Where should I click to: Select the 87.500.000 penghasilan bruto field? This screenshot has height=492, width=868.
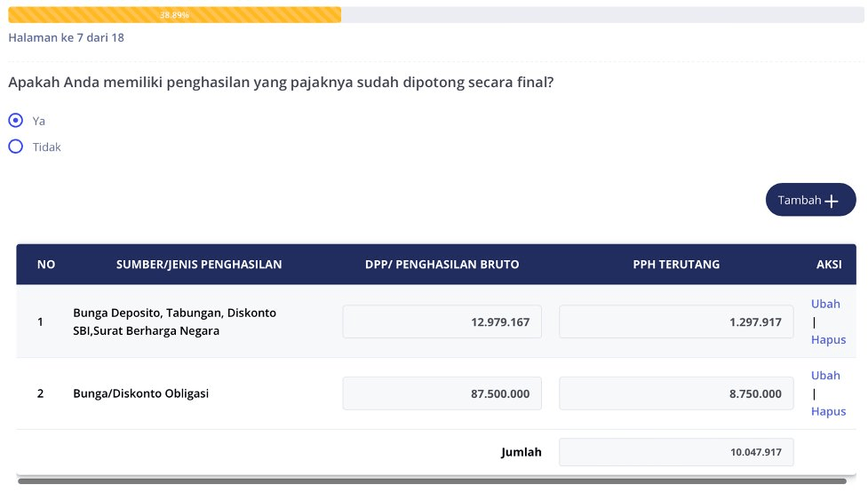[x=442, y=393]
